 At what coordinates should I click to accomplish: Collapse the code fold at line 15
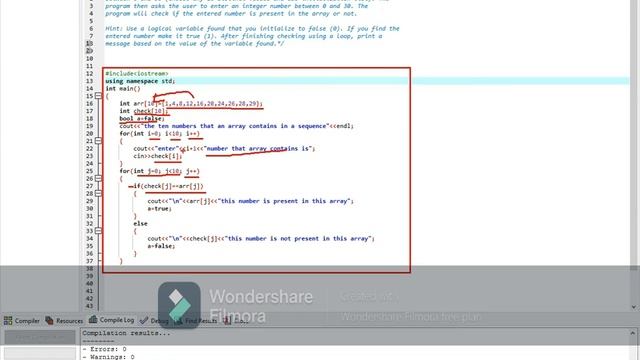(98, 96)
